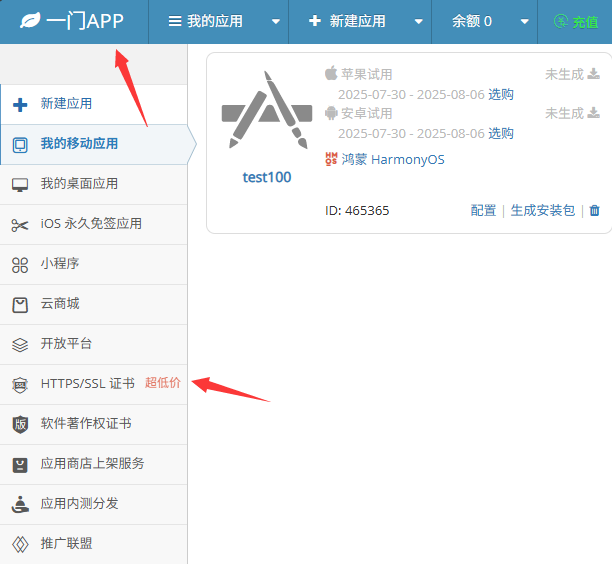
Task: Click 未生成 status in 安卓试用 row
Action: pos(564,113)
